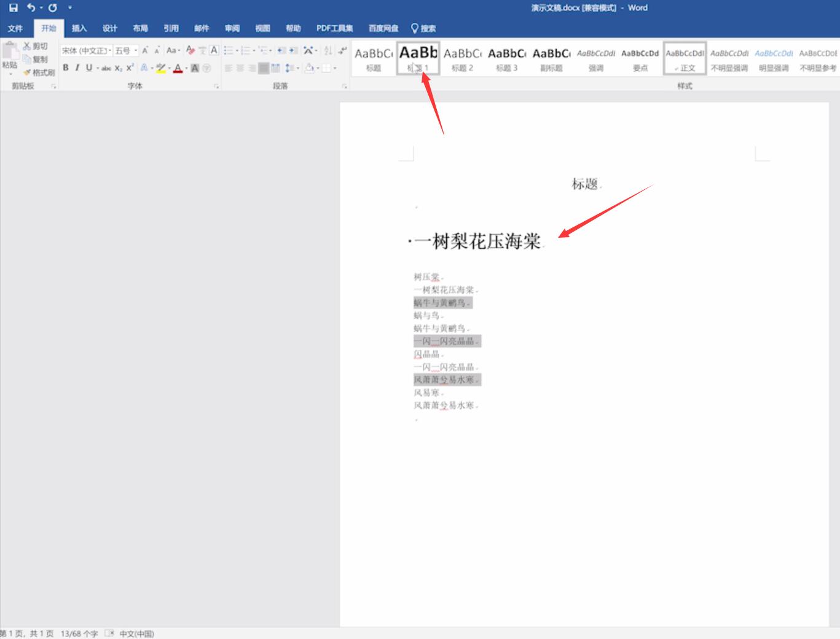Click the redo/repeat arrow in quick access toolbar
The image size is (840, 639).
click(x=53, y=8)
